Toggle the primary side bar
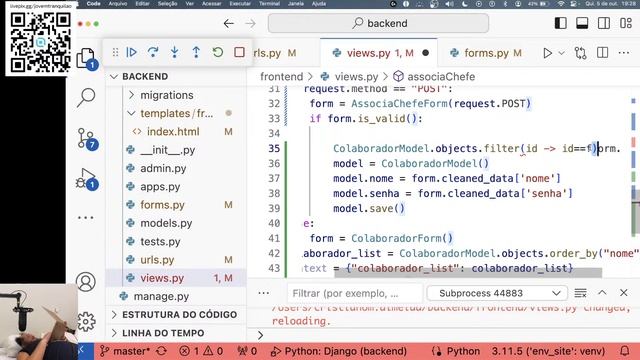640x360 pixels. pos(560,23)
